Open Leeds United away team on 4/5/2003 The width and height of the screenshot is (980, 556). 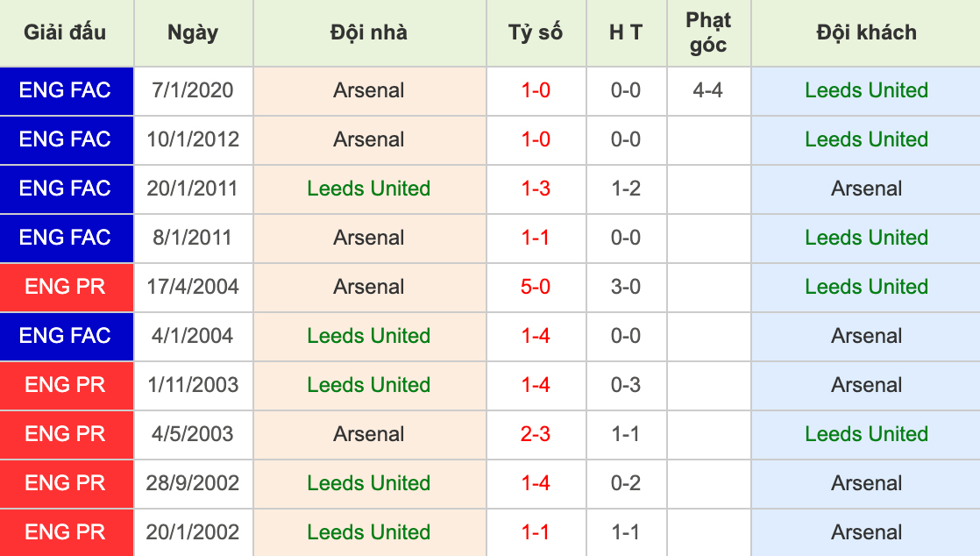(866, 434)
